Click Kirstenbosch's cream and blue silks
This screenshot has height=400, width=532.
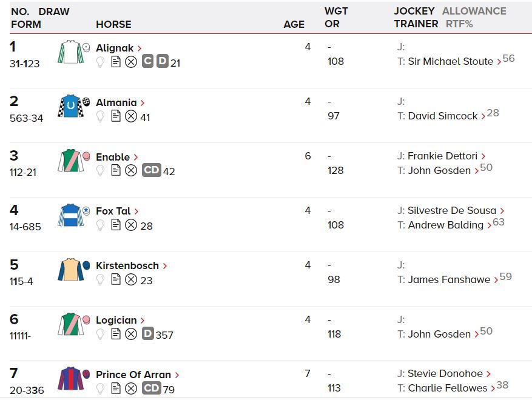(70, 270)
